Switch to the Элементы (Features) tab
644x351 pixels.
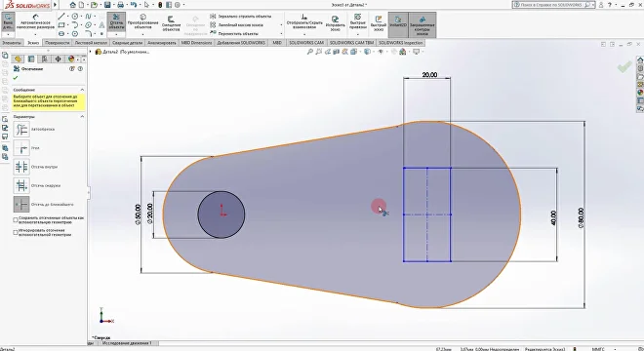click(x=12, y=42)
